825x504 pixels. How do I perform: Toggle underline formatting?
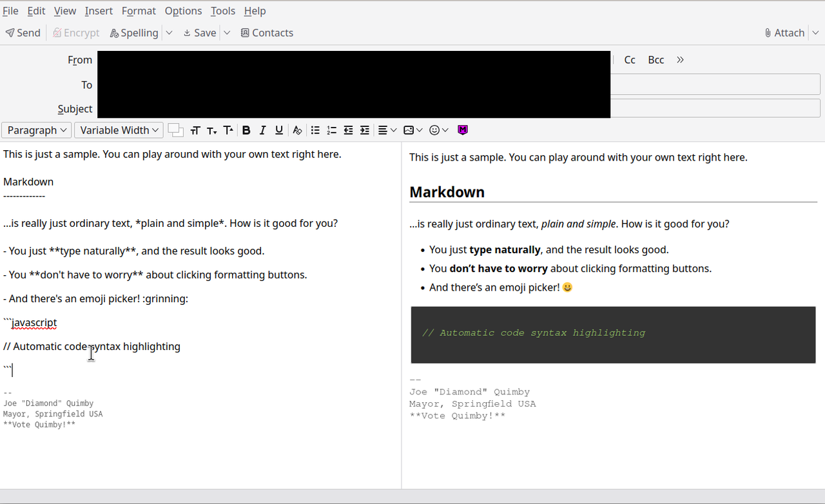(x=278, y=130)
